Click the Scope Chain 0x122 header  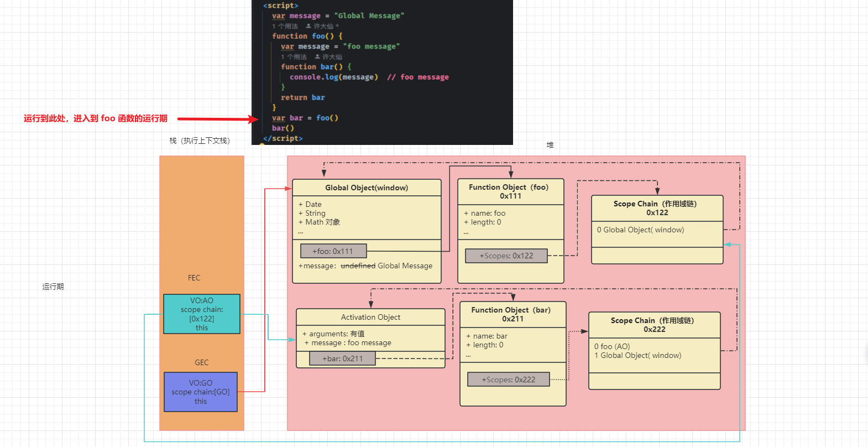tap(656, 208)
